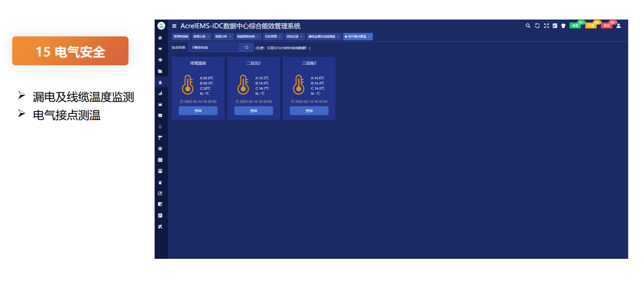Image resolution: width=644 pixels, height=293 pixels.
Task: Open the alarm light icon near sidebar bottom
Action: (160, 182)
